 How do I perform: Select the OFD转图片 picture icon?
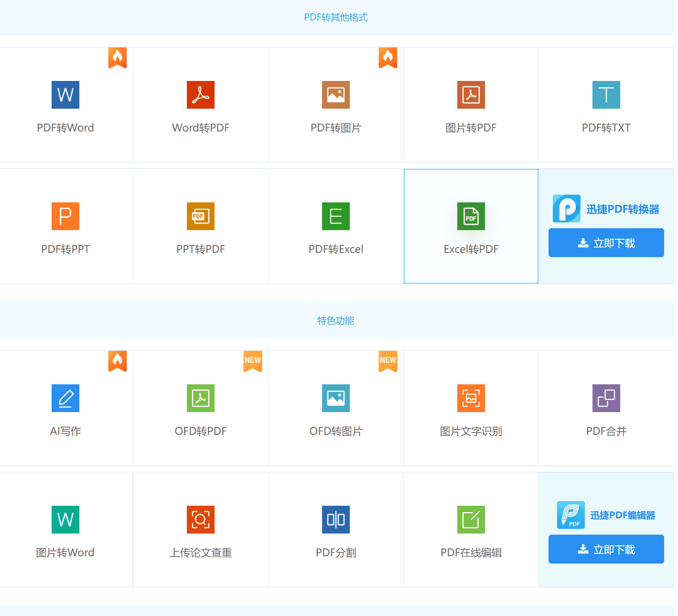(x=336, y=398)
